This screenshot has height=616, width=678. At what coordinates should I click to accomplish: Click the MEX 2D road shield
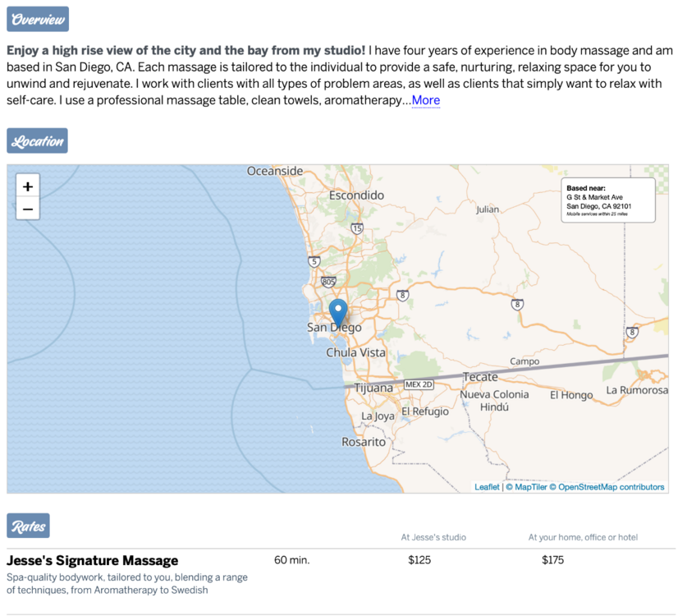pos(419,384)
